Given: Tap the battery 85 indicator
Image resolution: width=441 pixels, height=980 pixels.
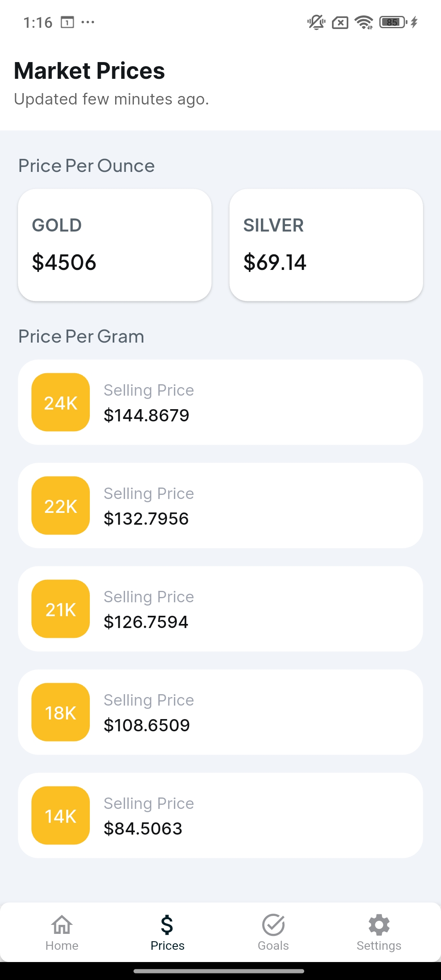Looking at the screenshot, I should click(393, 22).
